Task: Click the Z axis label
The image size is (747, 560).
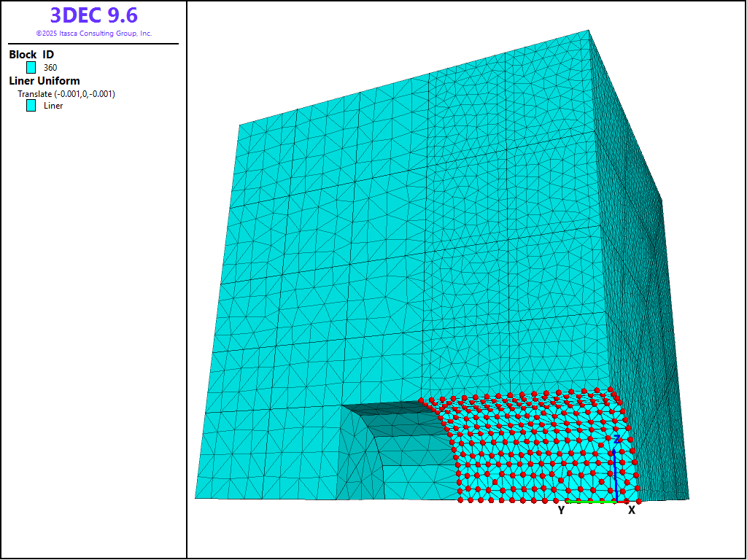Action: click(617, 439)
